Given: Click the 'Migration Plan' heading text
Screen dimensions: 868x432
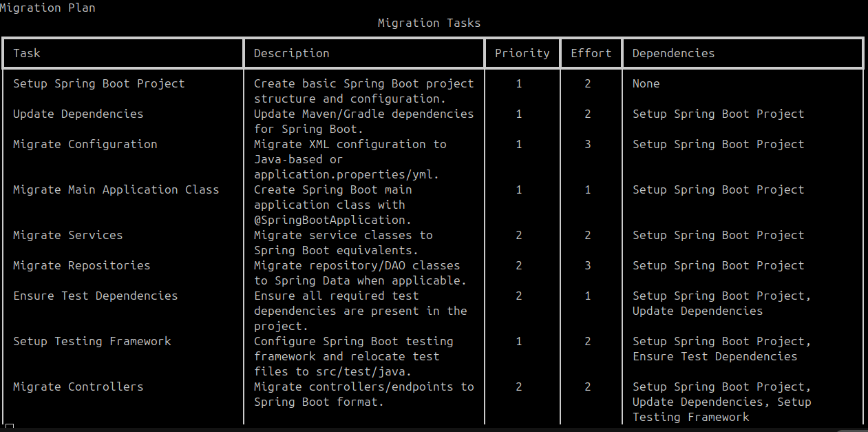Looking at the screenshot, I should coord(47,8).
